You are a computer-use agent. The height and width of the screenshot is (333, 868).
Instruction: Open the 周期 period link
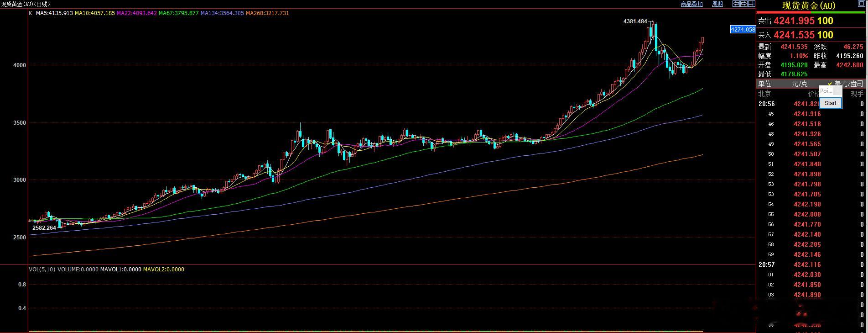tap(717, 4)
